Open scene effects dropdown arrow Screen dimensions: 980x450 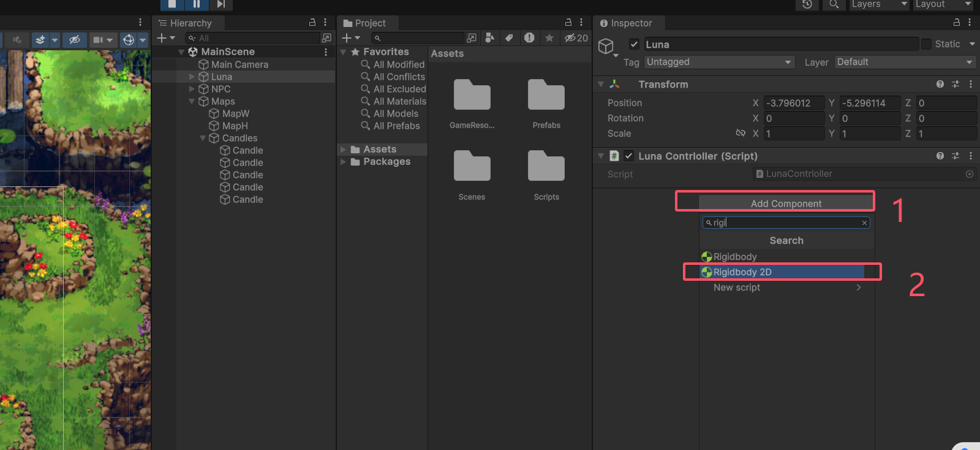pyautogui.click(x=55, y=40)
